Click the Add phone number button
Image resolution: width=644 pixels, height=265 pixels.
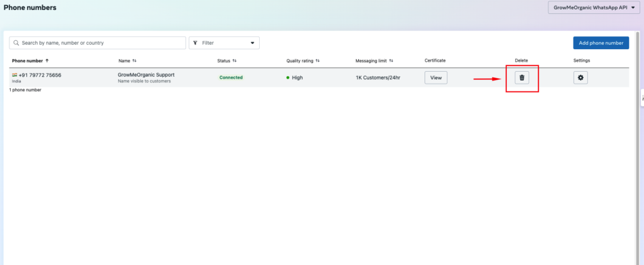click(601, 43)
